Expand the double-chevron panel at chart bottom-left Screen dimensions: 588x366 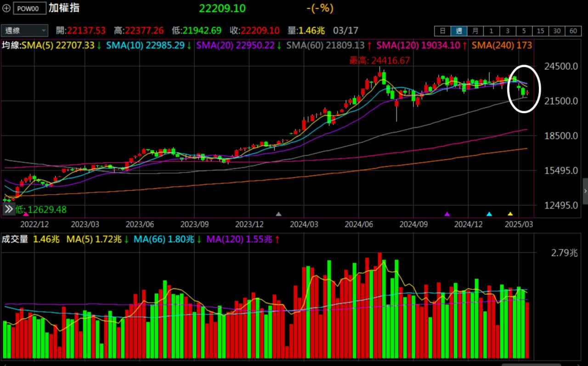click(9, 210)
